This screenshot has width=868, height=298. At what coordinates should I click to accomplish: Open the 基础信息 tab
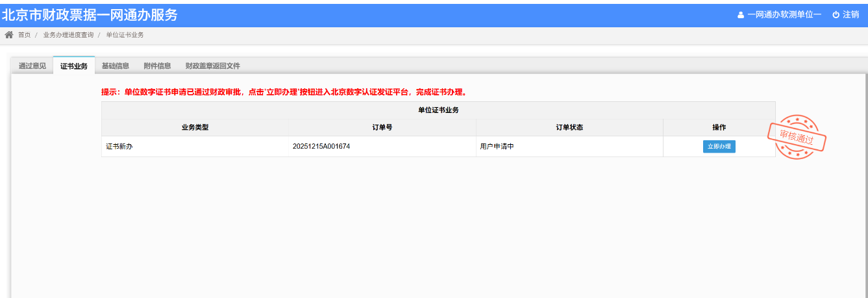116,66
